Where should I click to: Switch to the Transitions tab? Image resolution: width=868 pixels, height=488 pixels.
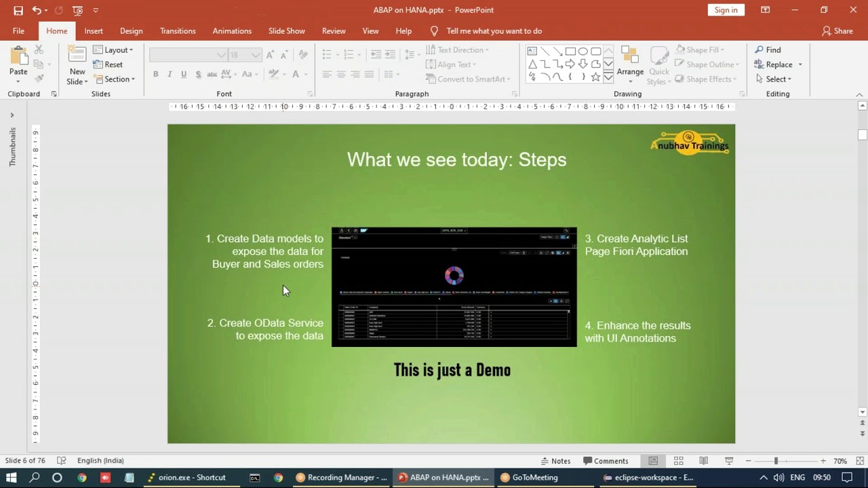point(178,31)
